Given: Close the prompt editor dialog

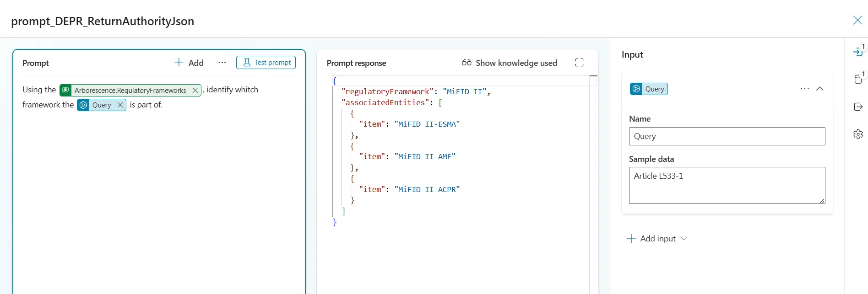Looking at the screenshot, I should [857, 20].
